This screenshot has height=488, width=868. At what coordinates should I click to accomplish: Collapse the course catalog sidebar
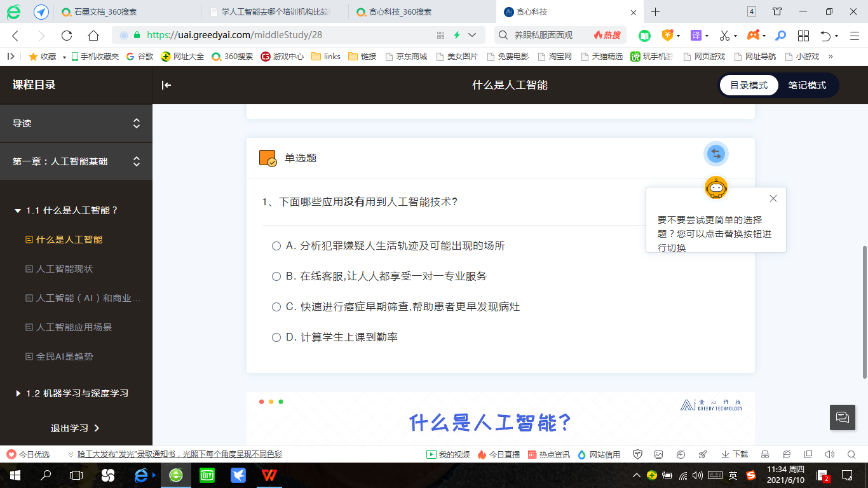[x=166, y=85]
